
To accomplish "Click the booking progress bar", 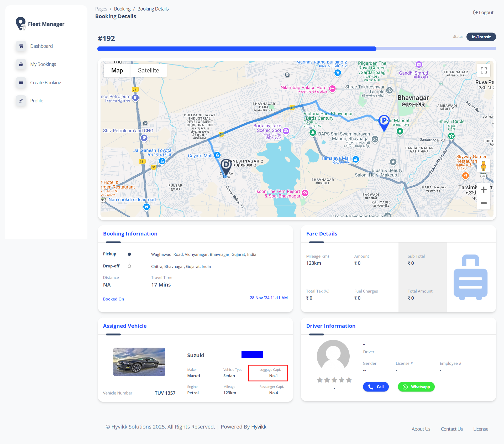I will click(x=297, y=49).
